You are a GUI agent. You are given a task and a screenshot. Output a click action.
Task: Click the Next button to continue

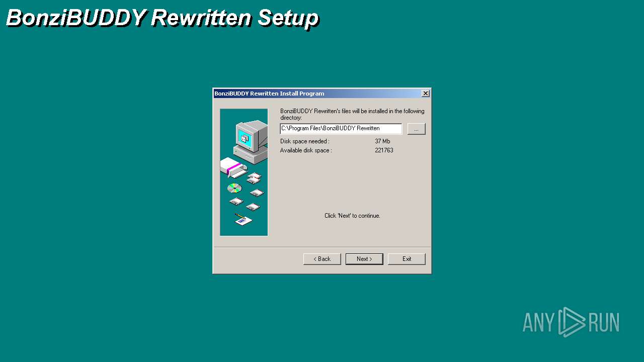[x=364, y=259]
